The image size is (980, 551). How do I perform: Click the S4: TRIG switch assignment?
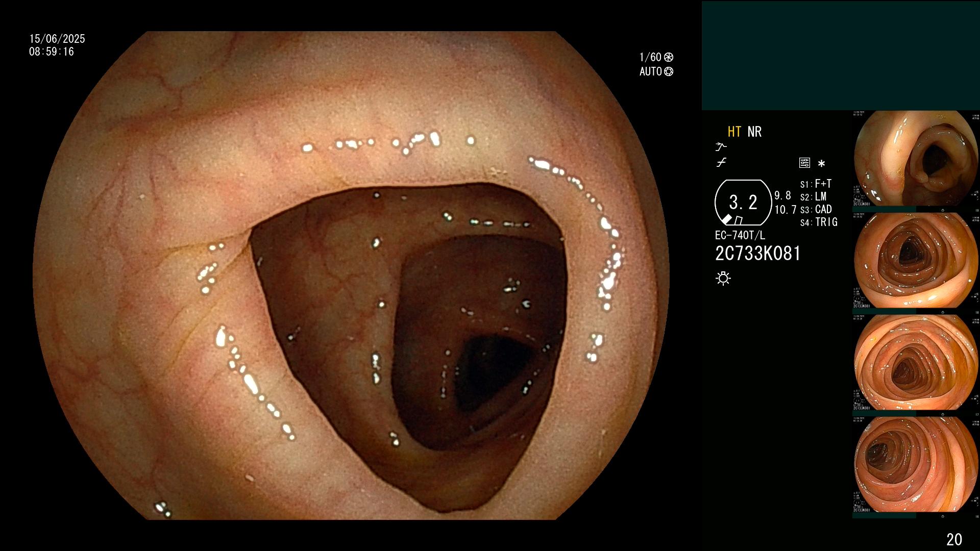pos(819,222)
